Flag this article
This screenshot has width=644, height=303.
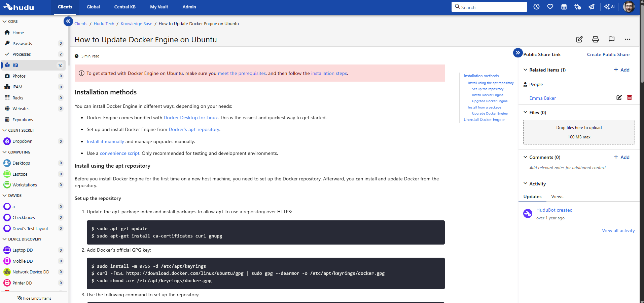[x=612, y=39]
